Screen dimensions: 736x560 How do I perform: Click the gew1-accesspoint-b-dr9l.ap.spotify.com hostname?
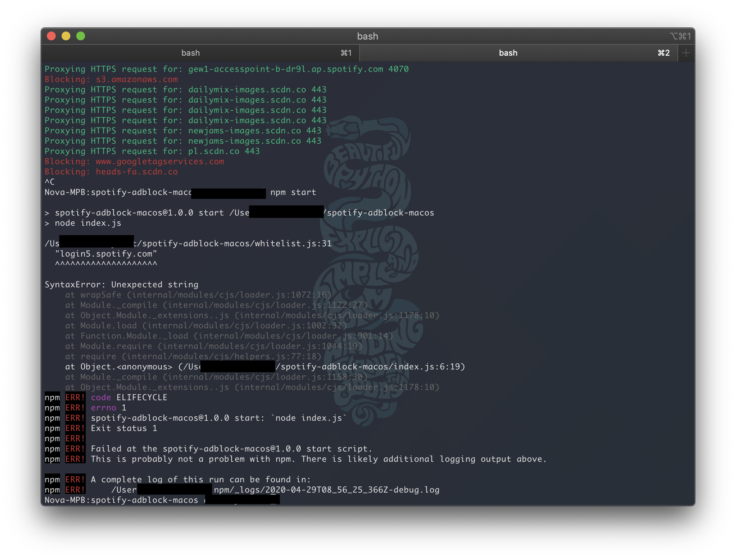coord(286,69)
